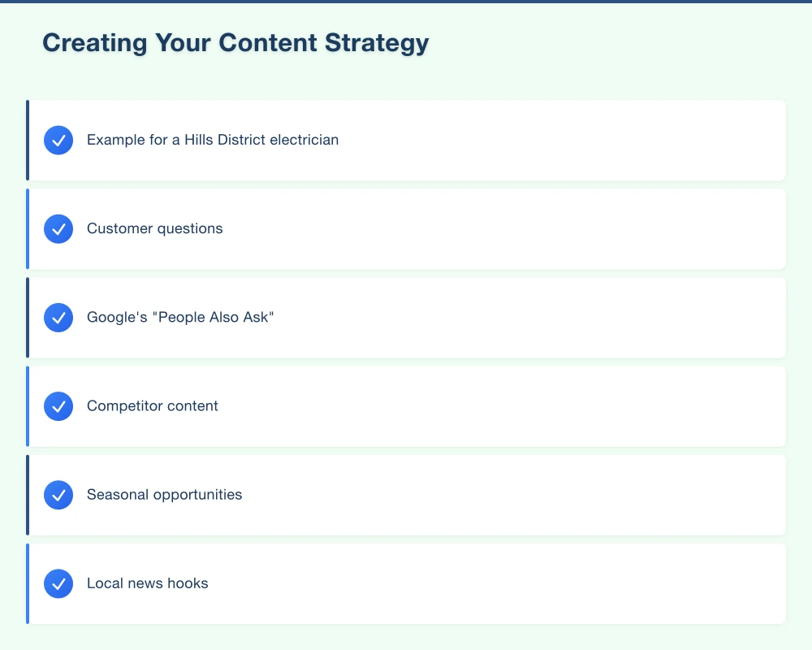Image resolution: width=812 pixels, height=650 pixels.
Task: Click the dark blue stripe at page top
Action: coord(406,1)
